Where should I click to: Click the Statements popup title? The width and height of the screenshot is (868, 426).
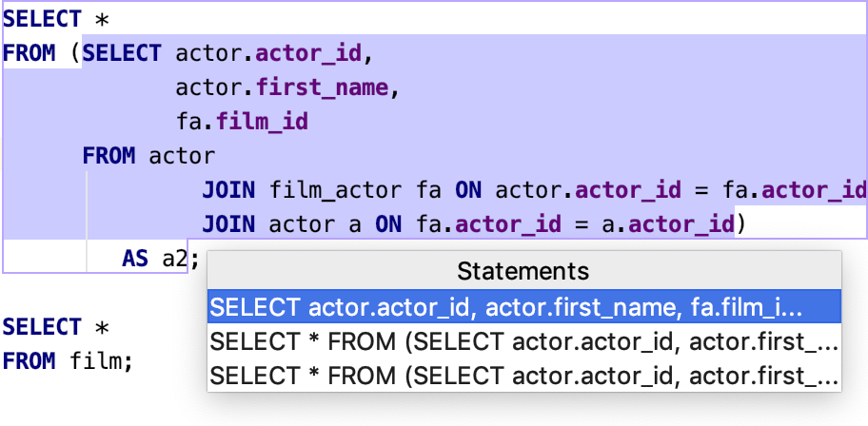(523, 271)
